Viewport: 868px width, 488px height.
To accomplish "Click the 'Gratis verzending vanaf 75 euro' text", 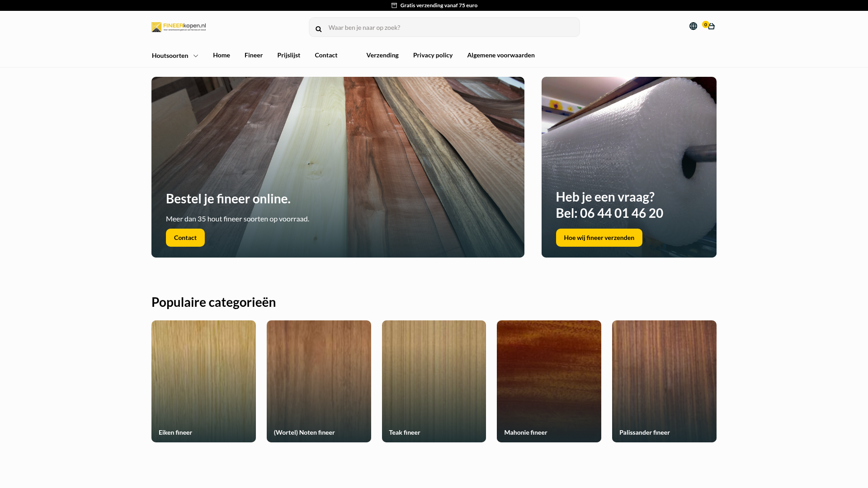I will [x=439, y=5].
